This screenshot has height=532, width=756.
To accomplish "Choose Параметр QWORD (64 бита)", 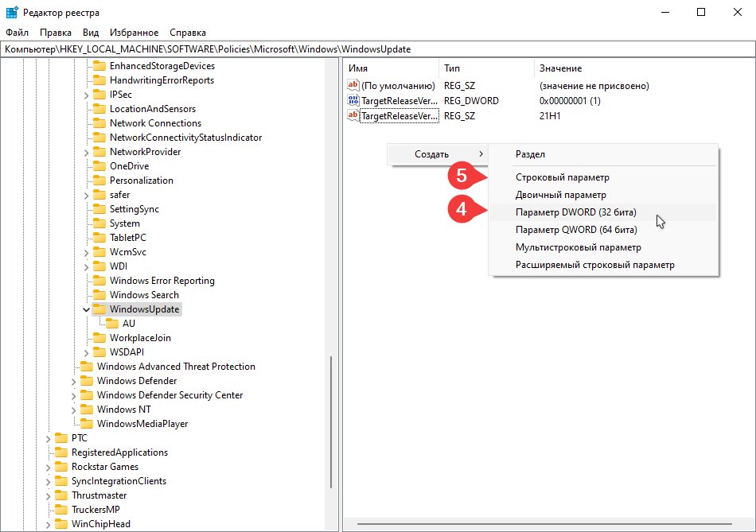I will (x=603, y=230).
